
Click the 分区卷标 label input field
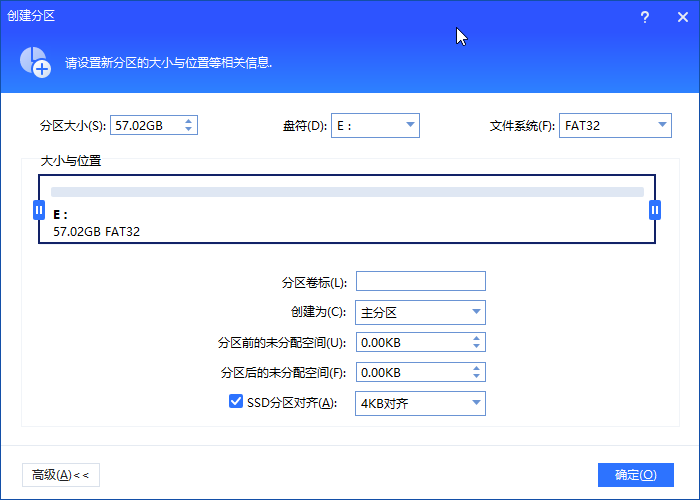(420, 281)
